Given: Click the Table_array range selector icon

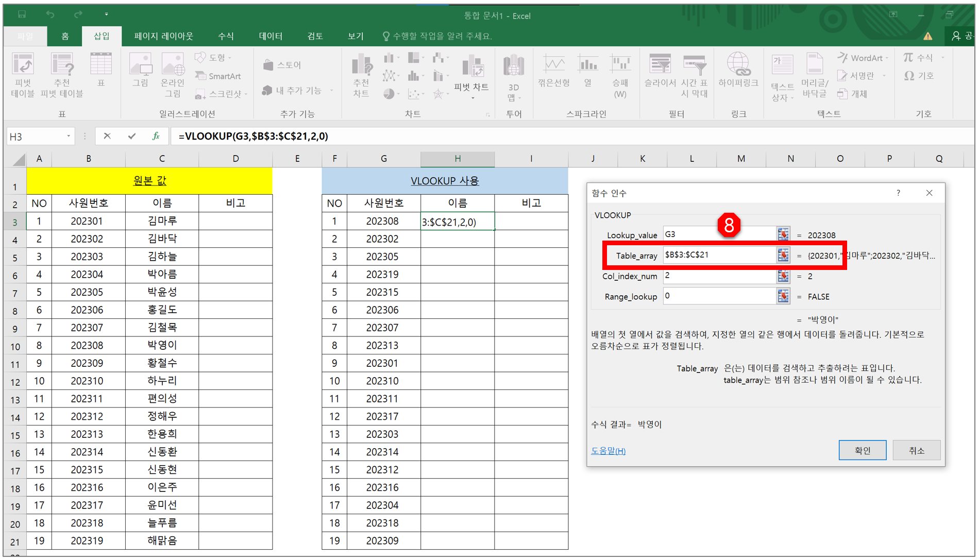Looking at the screenshot, I should [x=783, y=255].
